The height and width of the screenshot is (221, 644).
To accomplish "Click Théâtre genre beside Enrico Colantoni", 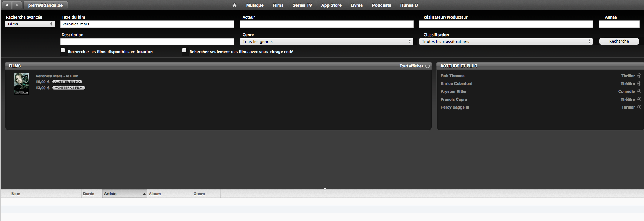I will (628, 83).
